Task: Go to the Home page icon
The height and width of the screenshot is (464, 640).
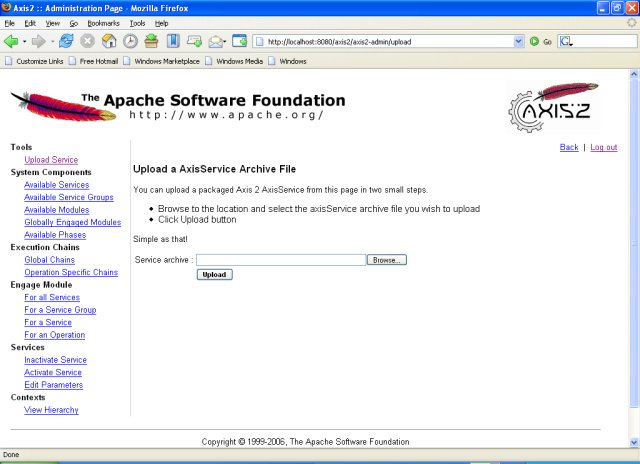Action: tap(109, 41)
